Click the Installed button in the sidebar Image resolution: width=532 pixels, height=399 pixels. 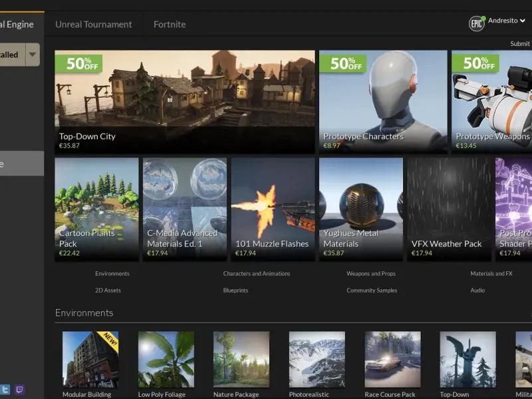[13, 55]
